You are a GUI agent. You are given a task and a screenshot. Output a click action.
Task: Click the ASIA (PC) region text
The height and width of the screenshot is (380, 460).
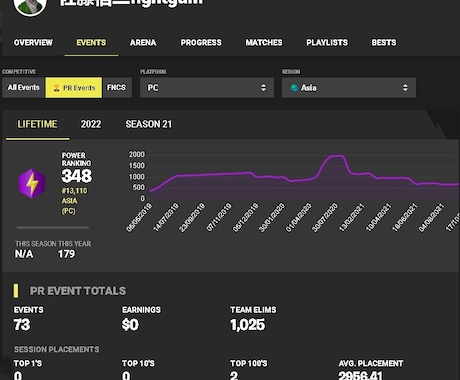(69, 206)
